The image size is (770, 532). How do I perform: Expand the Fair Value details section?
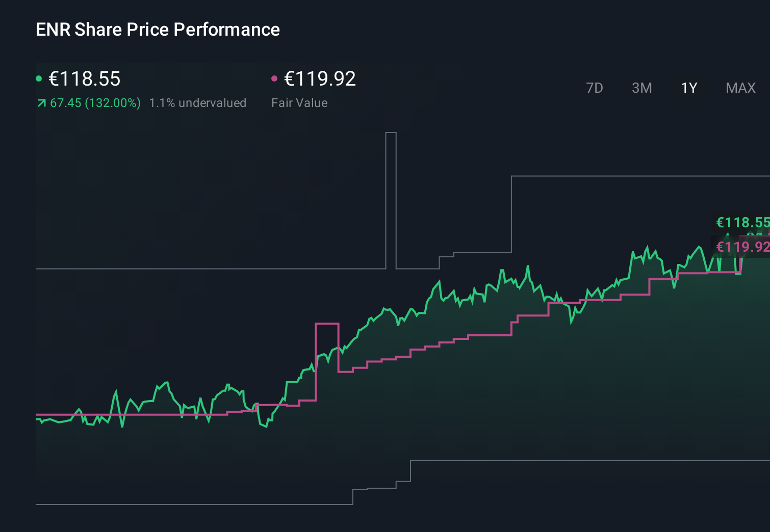pos(300,103)
